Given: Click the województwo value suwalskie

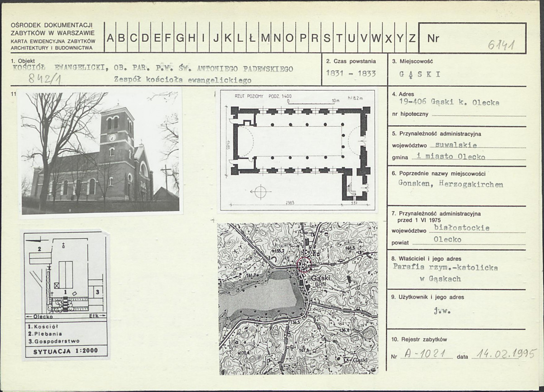Looking at the screenshot, I should point(456,145).
